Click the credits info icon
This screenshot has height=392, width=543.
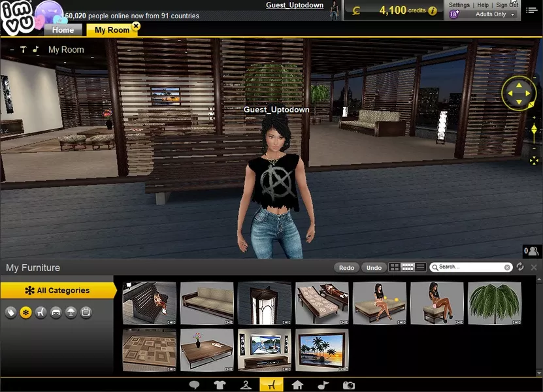click(432, 10)
